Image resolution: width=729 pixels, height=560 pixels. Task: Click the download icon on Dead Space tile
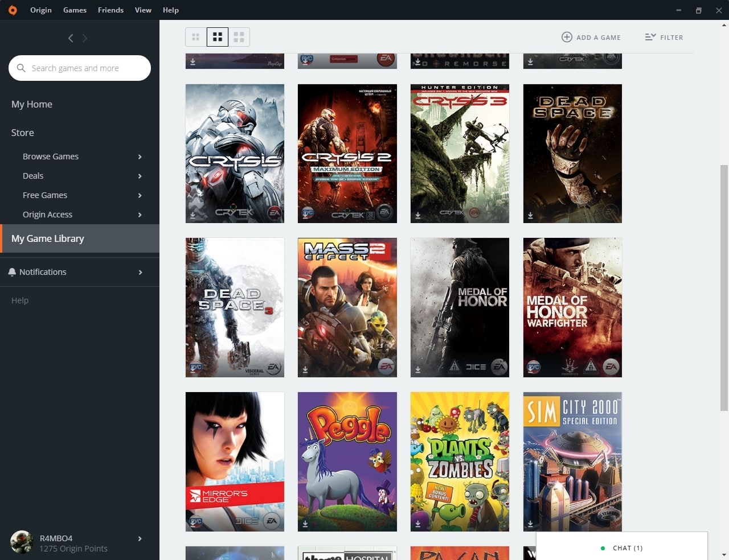click(530, 216)
